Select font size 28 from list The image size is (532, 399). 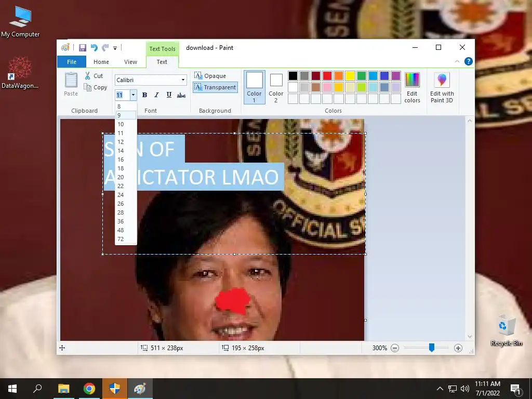tap(126, 212)
